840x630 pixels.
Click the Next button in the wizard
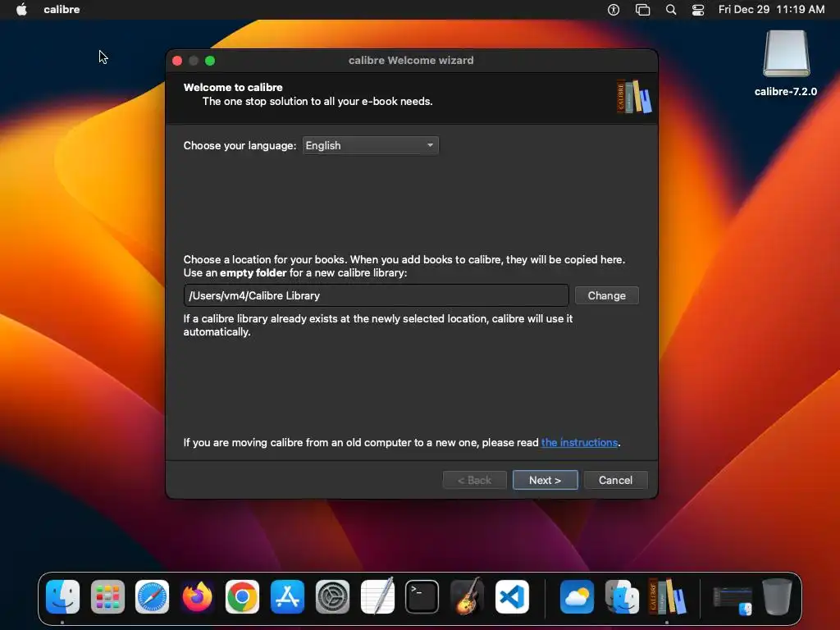click(545, 480)
